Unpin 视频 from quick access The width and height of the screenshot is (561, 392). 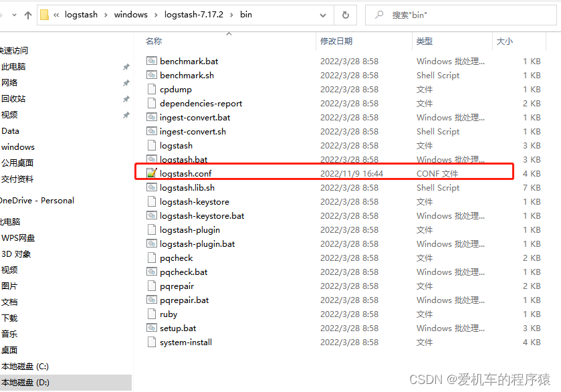tap(126, 115)
